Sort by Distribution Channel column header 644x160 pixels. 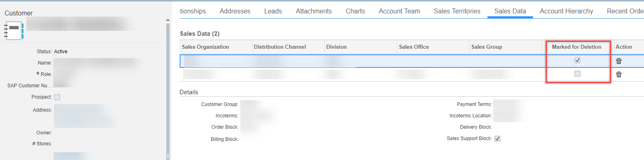click(x=280, y=47)
